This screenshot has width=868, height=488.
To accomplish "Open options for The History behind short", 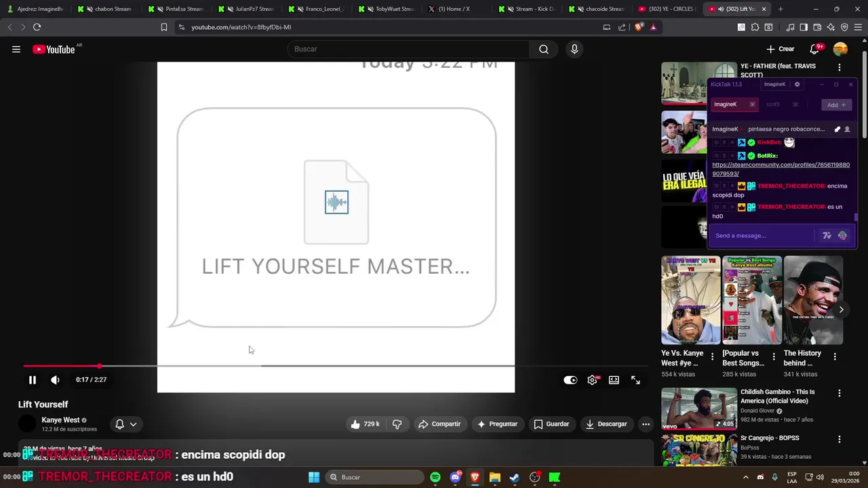I will coord(835,357).
